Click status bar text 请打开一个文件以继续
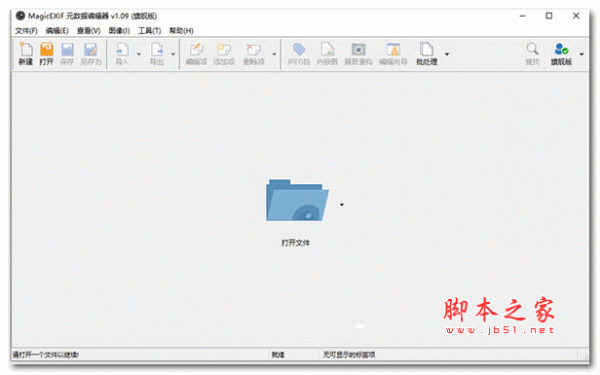 (46, 355)
